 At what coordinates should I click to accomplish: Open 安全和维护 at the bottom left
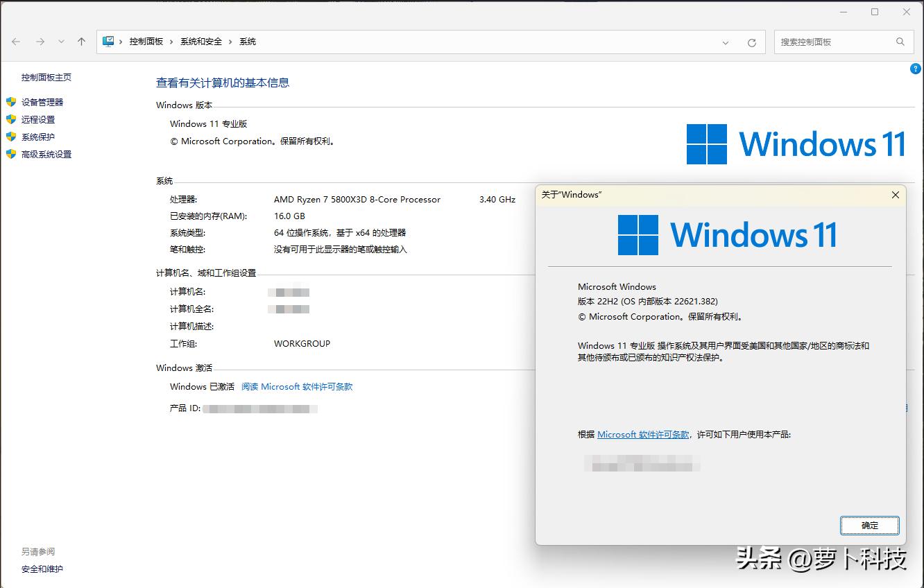click(42, 569)
